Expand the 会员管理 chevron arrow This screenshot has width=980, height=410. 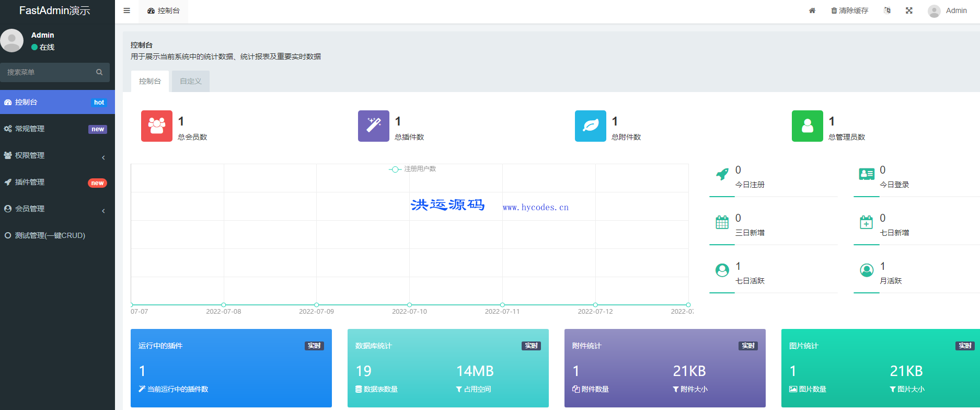click(103, 211)
